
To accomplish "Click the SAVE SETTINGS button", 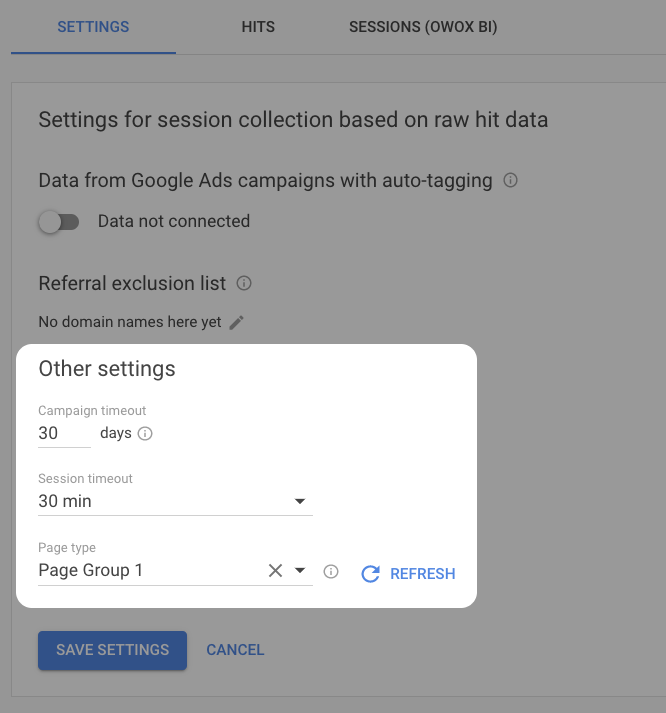I will tap(112, 650).
